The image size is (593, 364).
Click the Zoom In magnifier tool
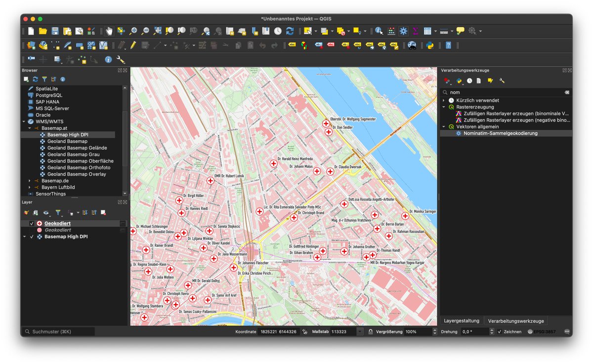tap(133, 31)
